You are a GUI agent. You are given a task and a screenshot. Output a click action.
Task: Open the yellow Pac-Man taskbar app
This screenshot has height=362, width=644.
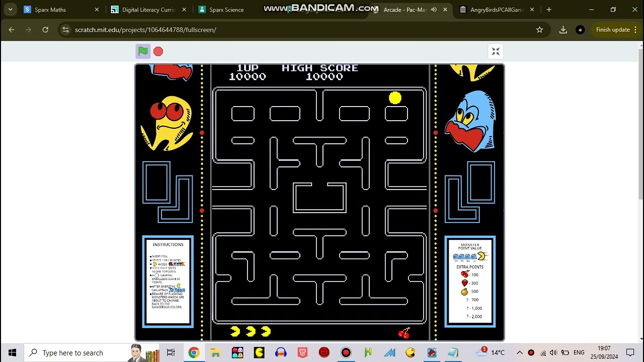[259, 352]
